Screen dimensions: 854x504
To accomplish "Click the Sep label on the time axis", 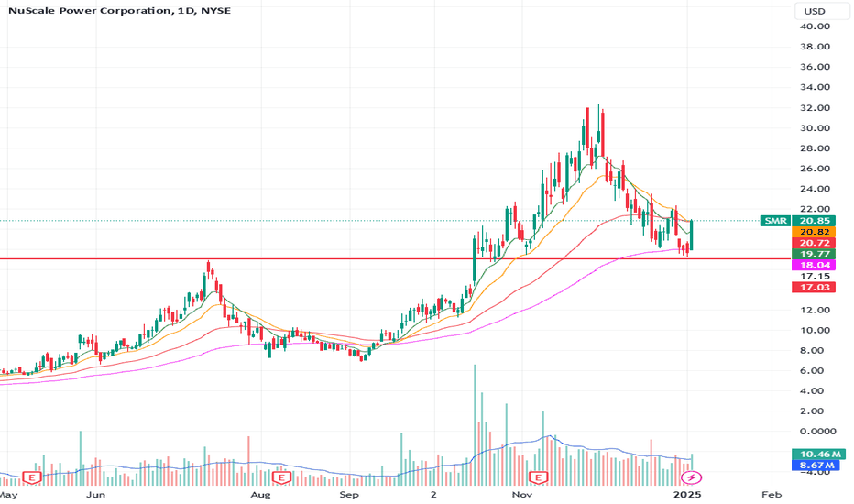I will click(x=348, y=495).
